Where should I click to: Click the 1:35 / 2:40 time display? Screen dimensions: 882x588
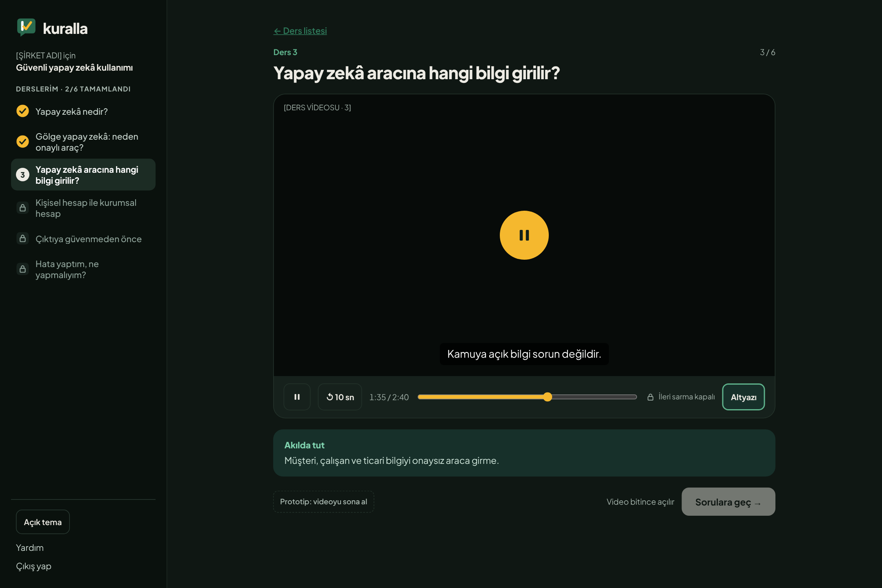pos(389,397)
